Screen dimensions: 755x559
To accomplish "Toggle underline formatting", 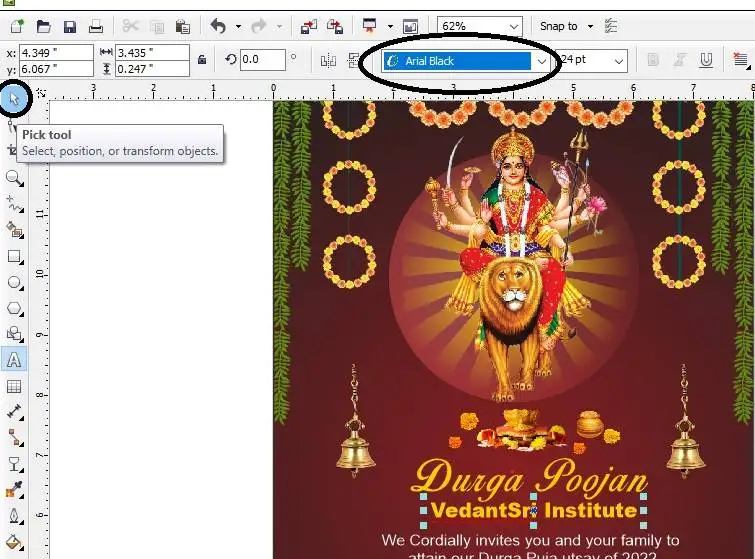I will 706,60.
